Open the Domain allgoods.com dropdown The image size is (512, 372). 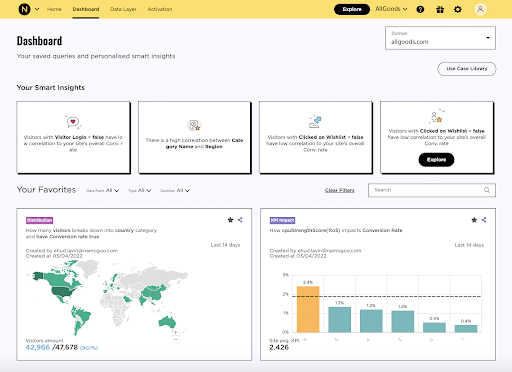click(x=440, y=38)
